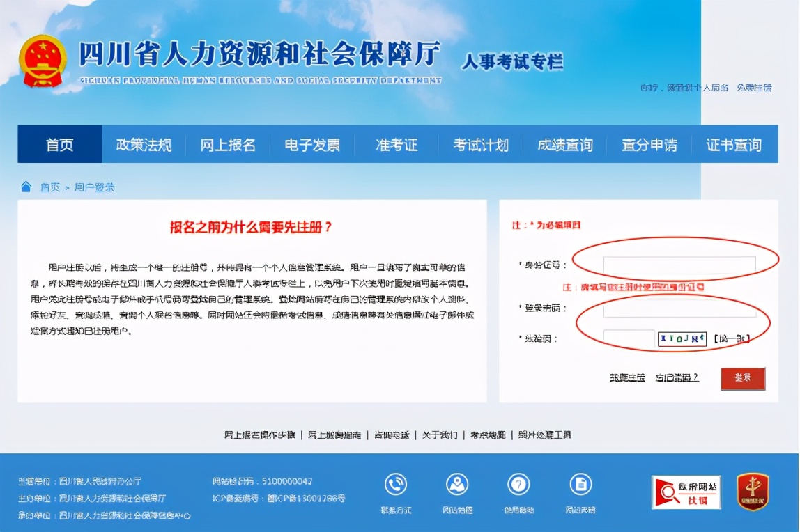Open the 查分申请 navigation tab

(x=649, y=144)
